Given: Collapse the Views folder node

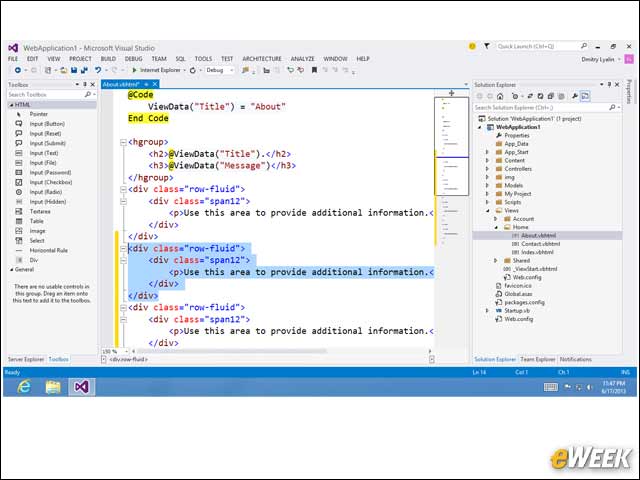Looking at the screenshot, I should click(487, 211).
